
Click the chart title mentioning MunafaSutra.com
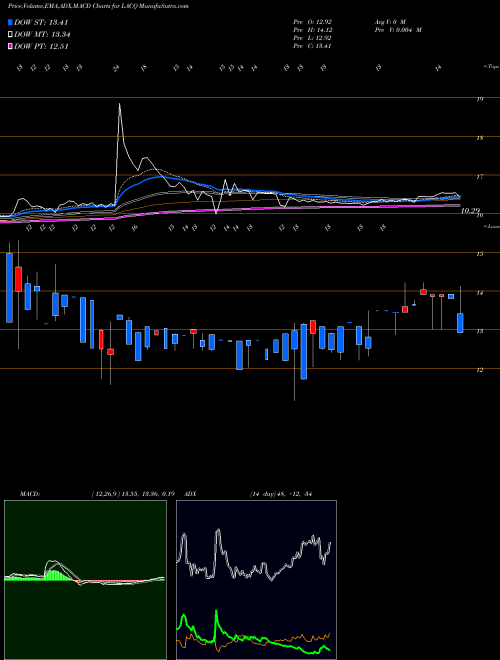click(x=98, y=6)
